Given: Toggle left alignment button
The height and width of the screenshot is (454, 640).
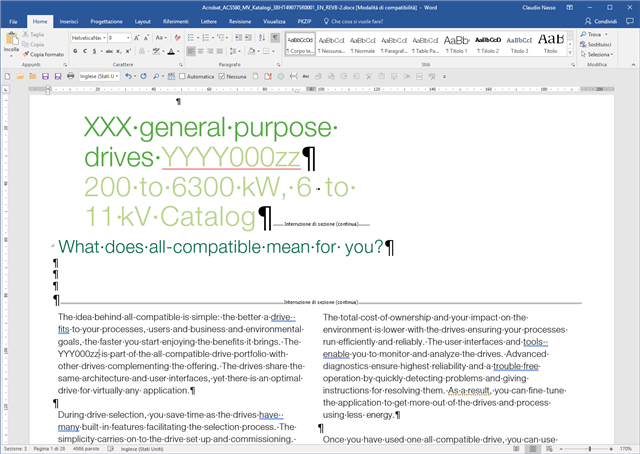Looking at the screenshot, I should (191, 51).
